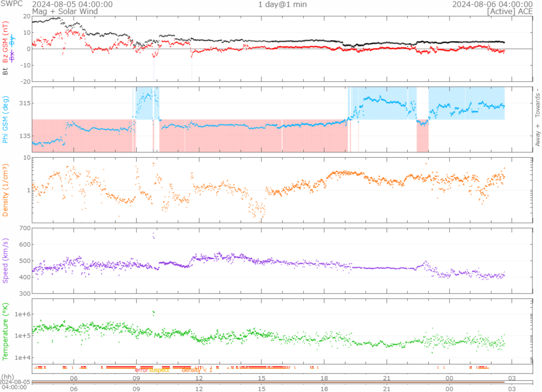Click the Mag + Solar Wind heading
The width and height of the screenshot is (542, 392).
[x=65, y=12]
